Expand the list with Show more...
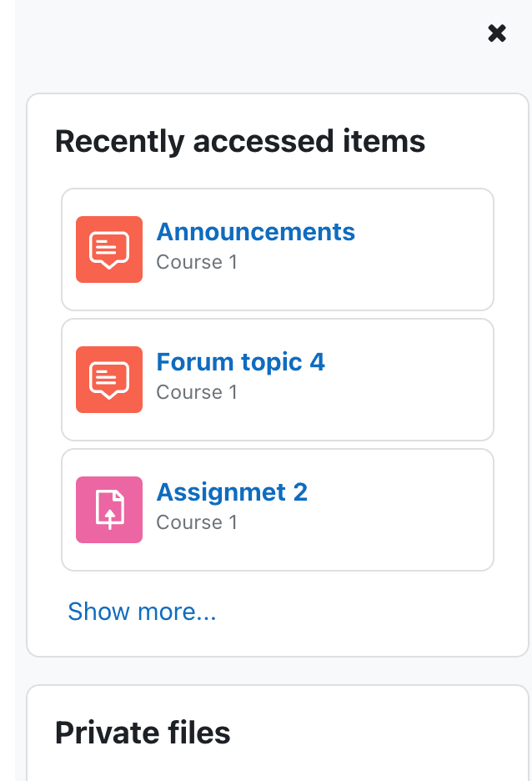This screenshot has height=781, width=532. click(142, 611)
